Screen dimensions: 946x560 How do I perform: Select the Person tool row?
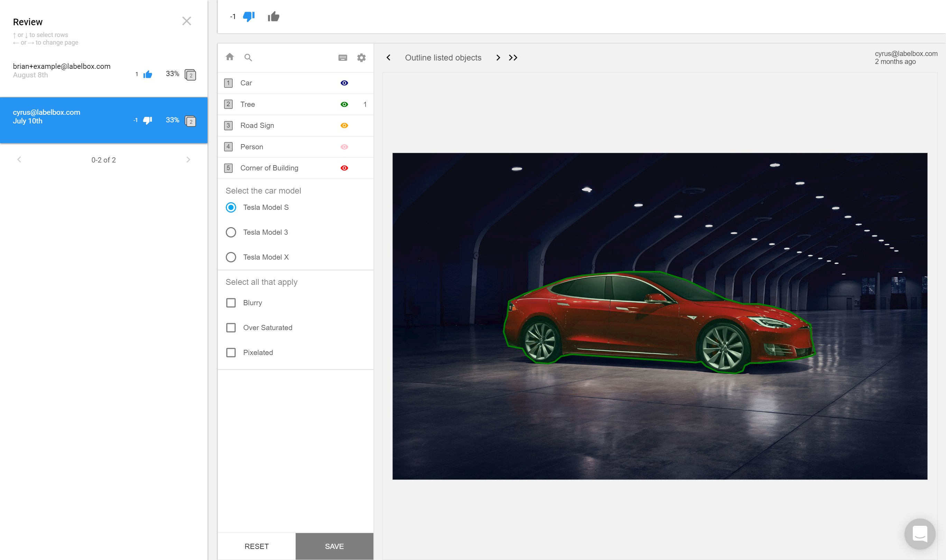click(x=296, y=147)
